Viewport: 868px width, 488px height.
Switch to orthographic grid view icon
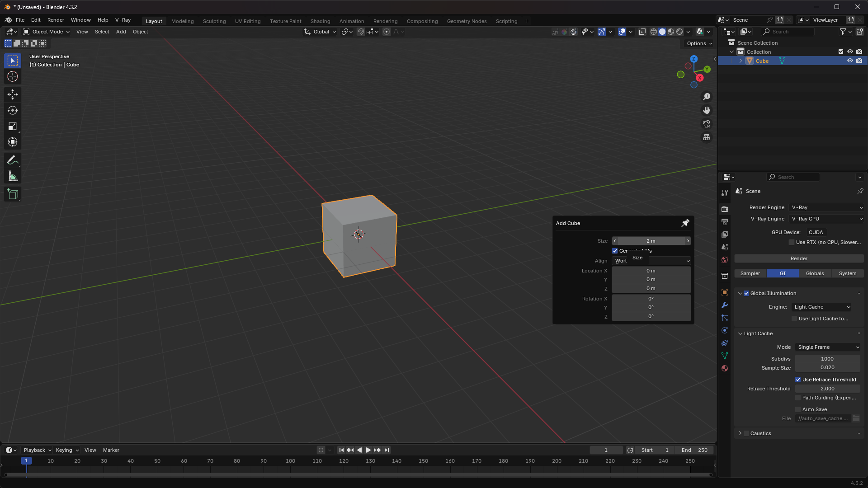click(707, 137)
